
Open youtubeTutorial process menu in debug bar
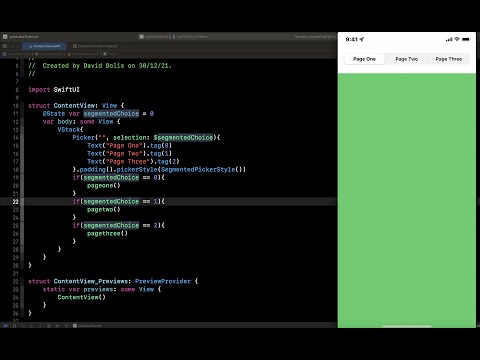(87, 326)
